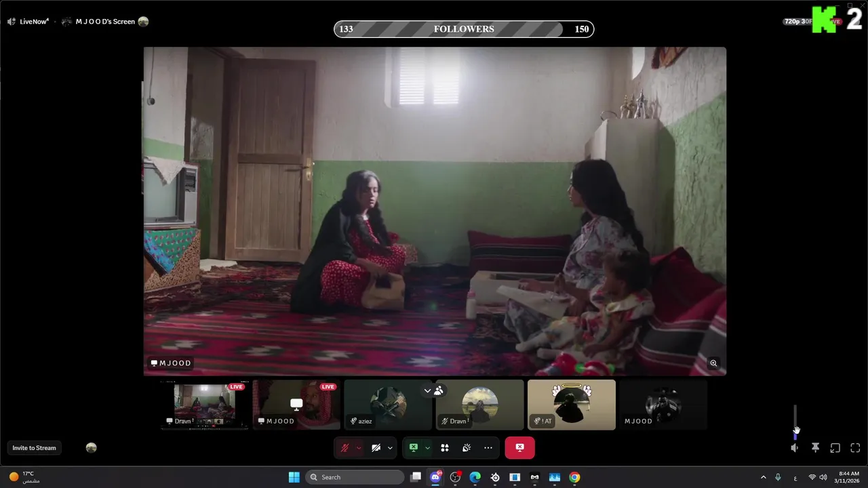The width and height of the screenshot is (868, 488).
Task: Open the soundboard icon
Action: pos(467,448)
